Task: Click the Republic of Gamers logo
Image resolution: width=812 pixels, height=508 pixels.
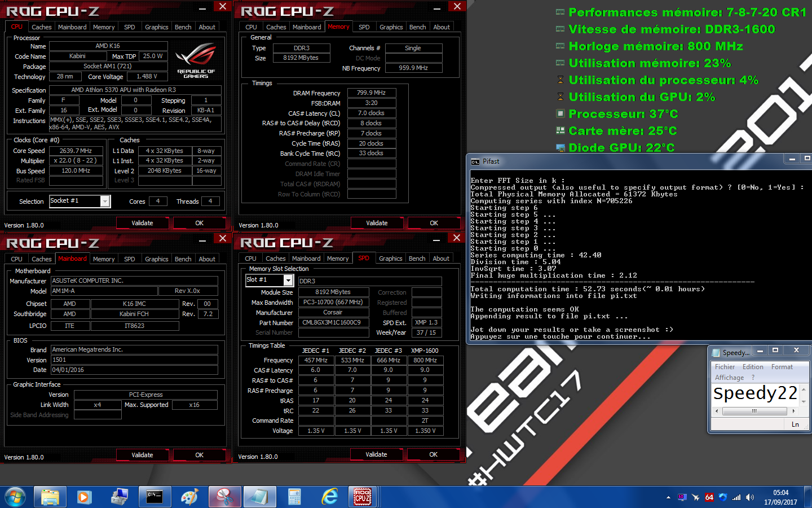Action: [196, 60]
